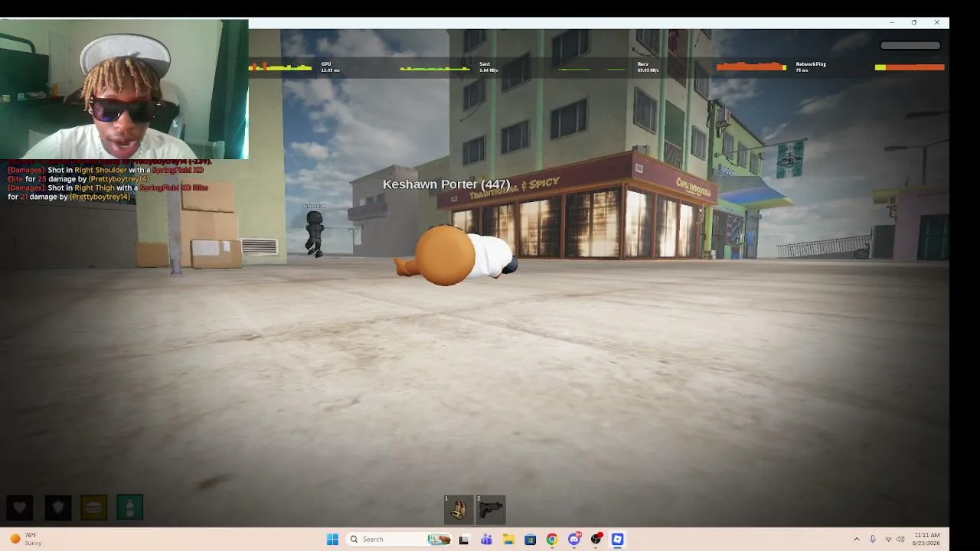
Task: Click the Recv KB/s network stat
Action: (x=648, y=67)
